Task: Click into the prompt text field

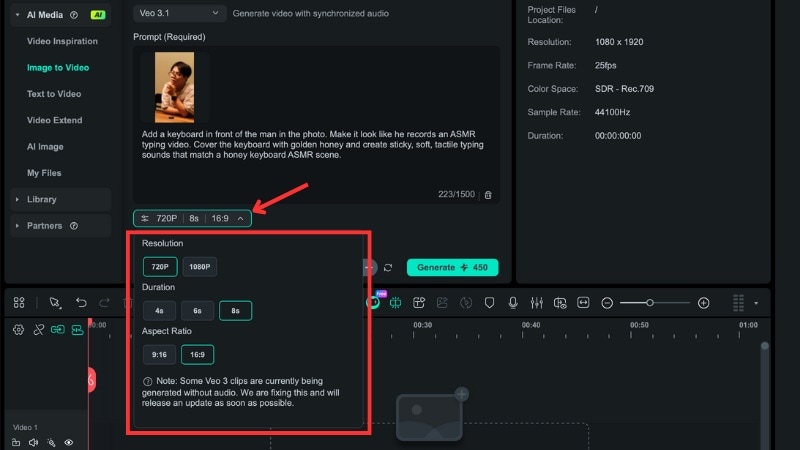Action: 316,145
